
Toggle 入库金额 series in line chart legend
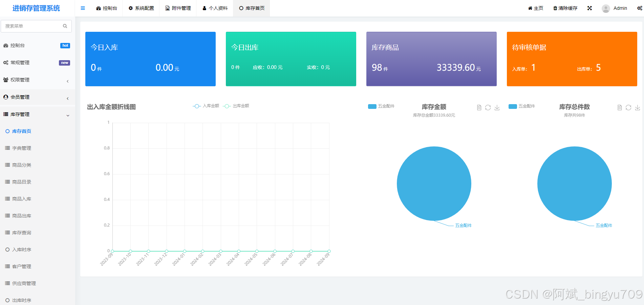click(206, 106)
